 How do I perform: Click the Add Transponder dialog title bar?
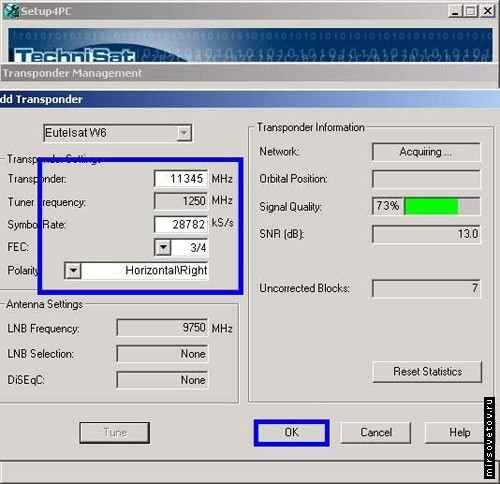point(250,99)
